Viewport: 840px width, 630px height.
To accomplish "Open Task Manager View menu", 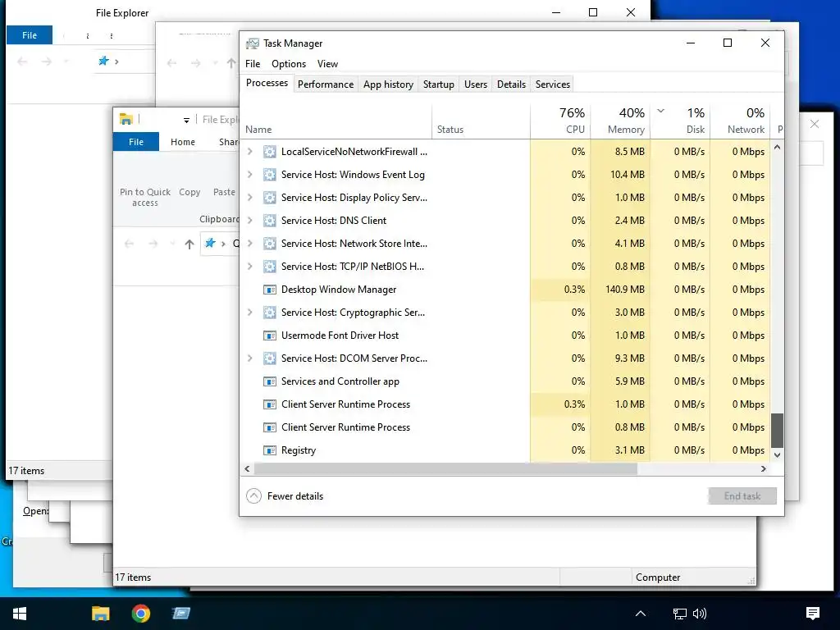I will pos(327,64).
